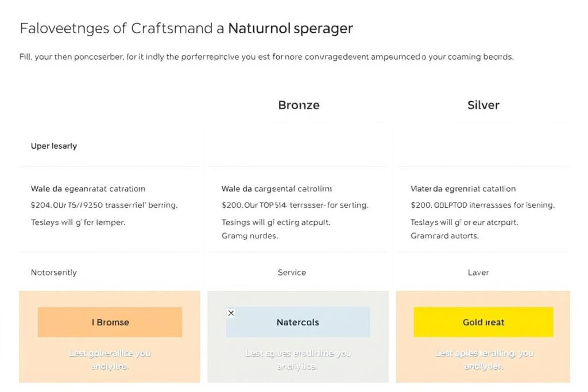
Task: Select the Silver column header
Action: (483, 105)
